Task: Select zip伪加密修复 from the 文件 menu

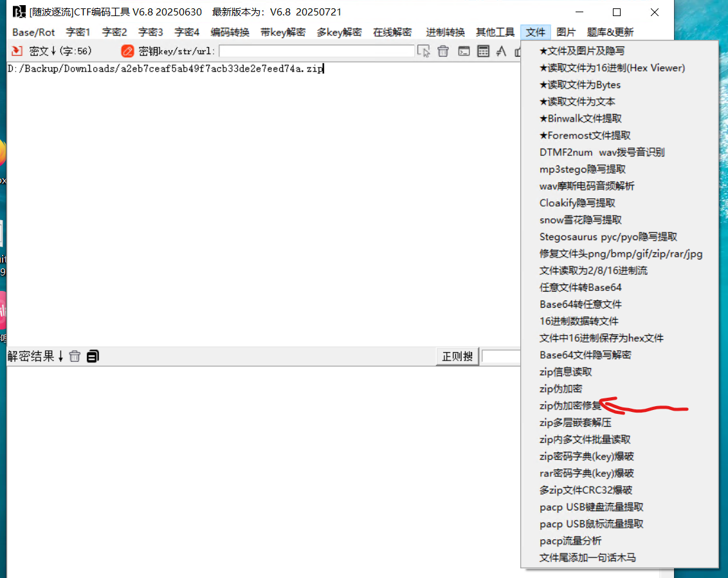Action: pos(569,406)
